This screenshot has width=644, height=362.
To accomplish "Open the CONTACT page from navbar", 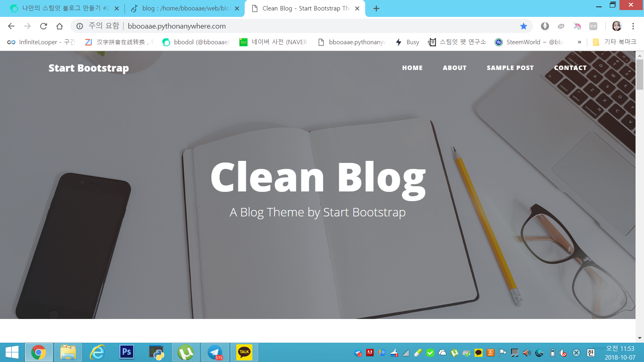I will point(570,68).
